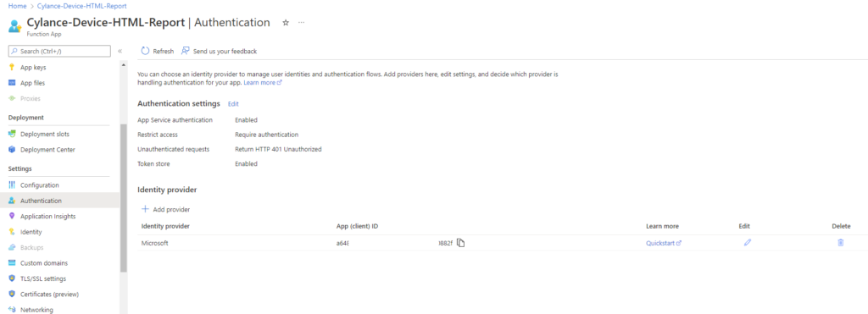868x314 pixels.
Task: Click the Function App header icon
Action: coord(15,26)
